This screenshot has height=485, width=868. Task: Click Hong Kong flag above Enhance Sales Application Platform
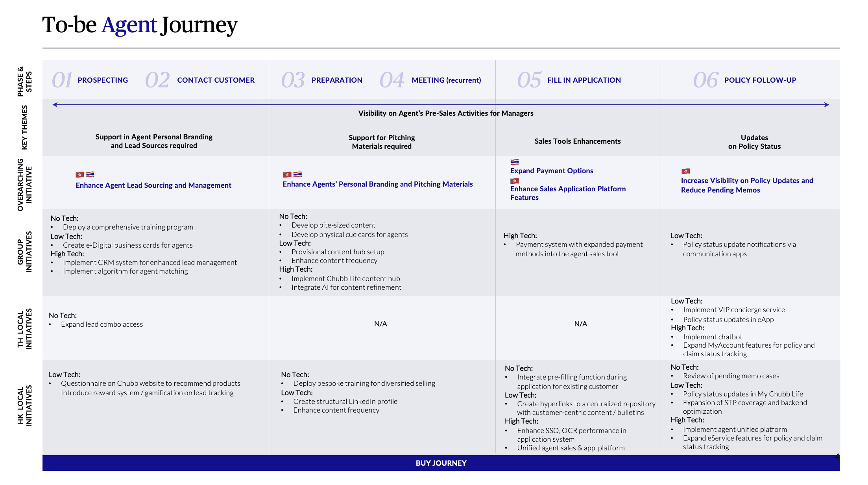click(x=515, y=181)
